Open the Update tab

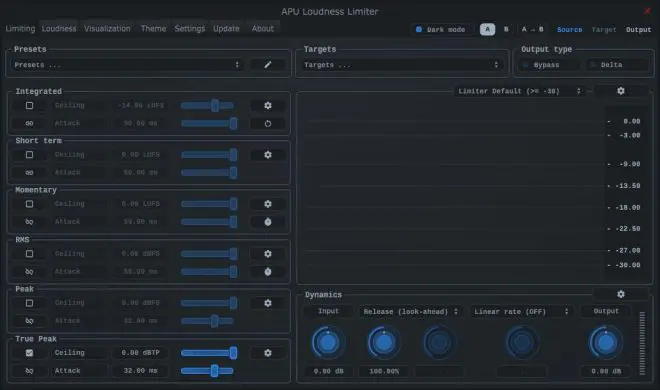pos(226,29)
